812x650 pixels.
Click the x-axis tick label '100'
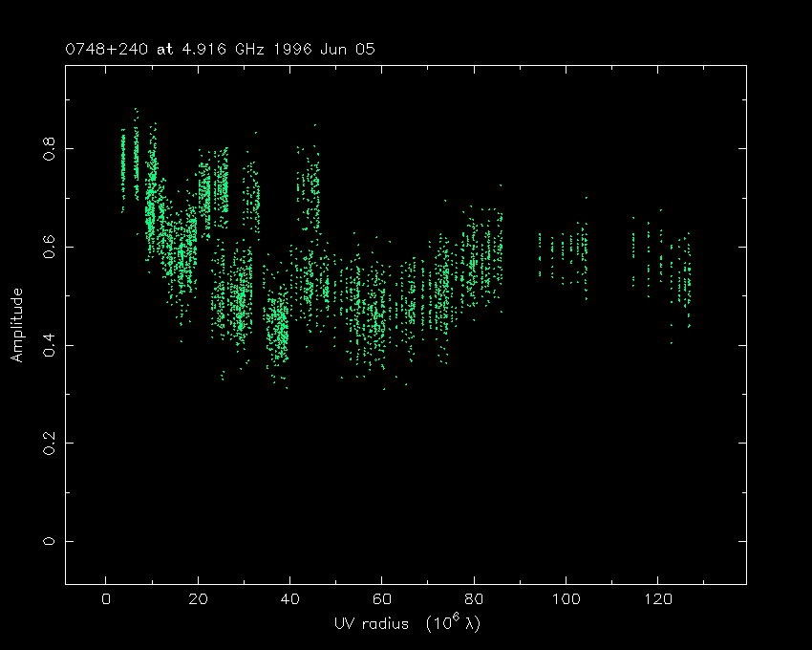click(x=566, y=600)
